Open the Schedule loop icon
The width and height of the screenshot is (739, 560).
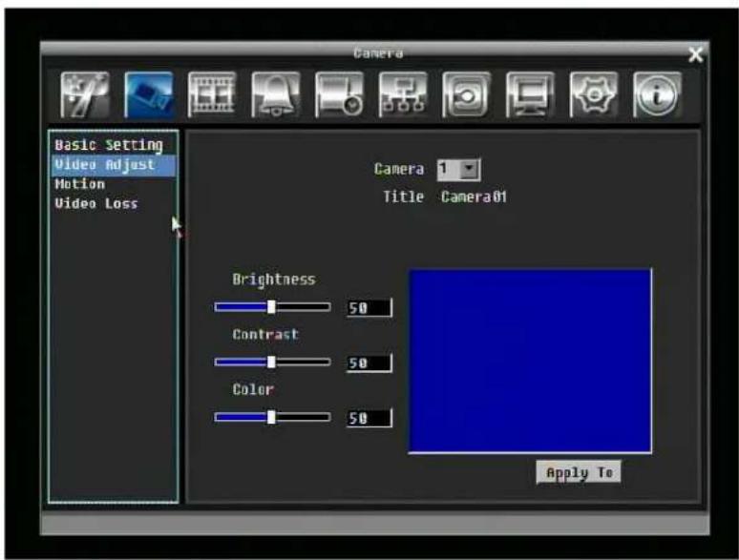click(467, 95)
